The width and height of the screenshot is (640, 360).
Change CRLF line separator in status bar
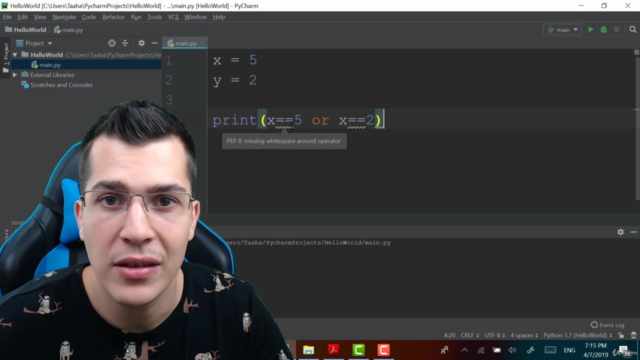click(x=469, y=336)
